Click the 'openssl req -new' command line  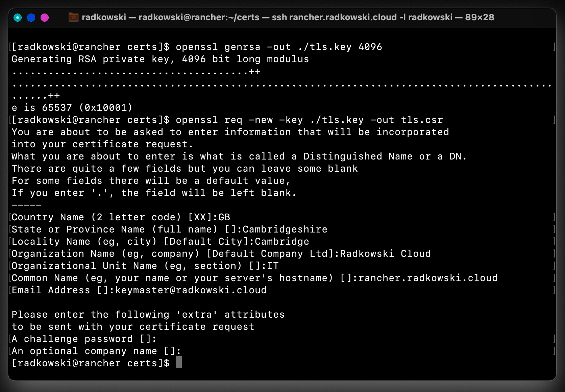click(227, 120)
